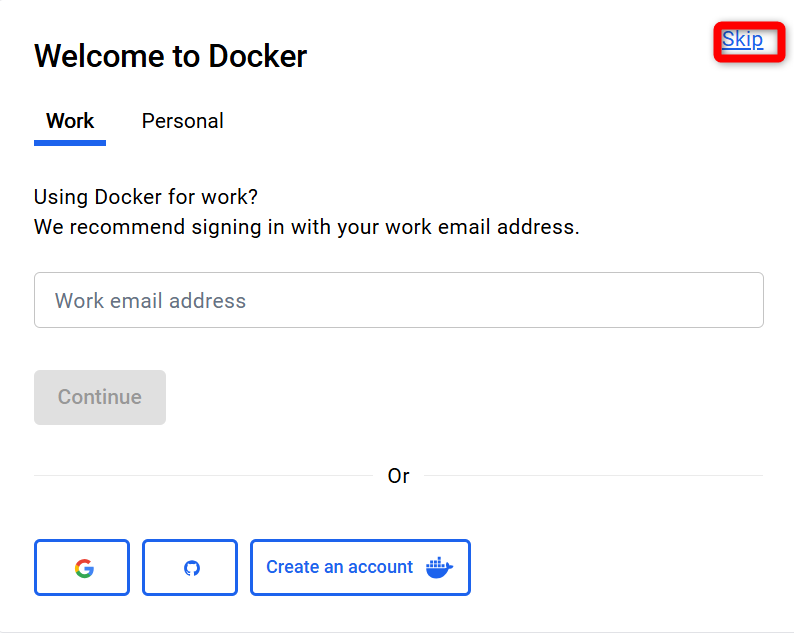
Task: Click the Skip link
Action: (742, 39)
